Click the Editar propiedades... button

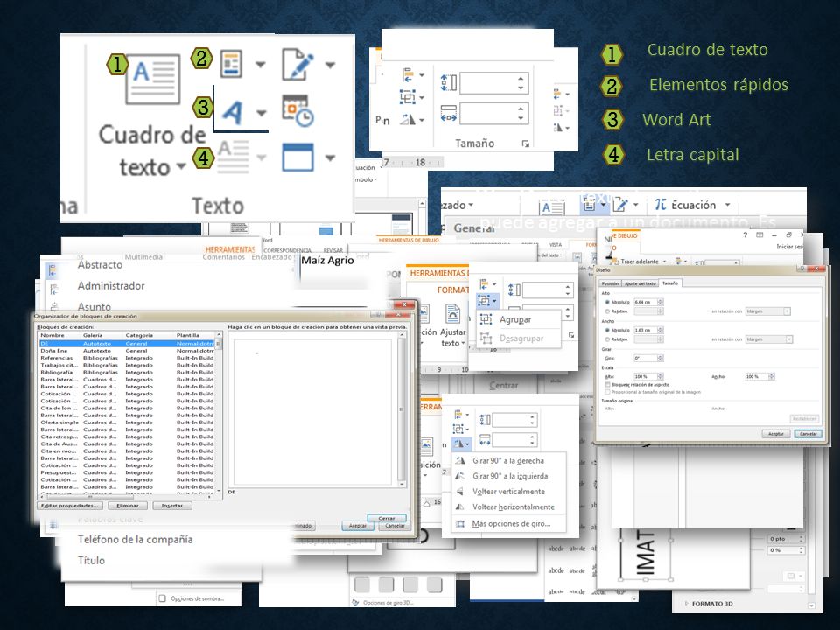[x=70, y=506]
